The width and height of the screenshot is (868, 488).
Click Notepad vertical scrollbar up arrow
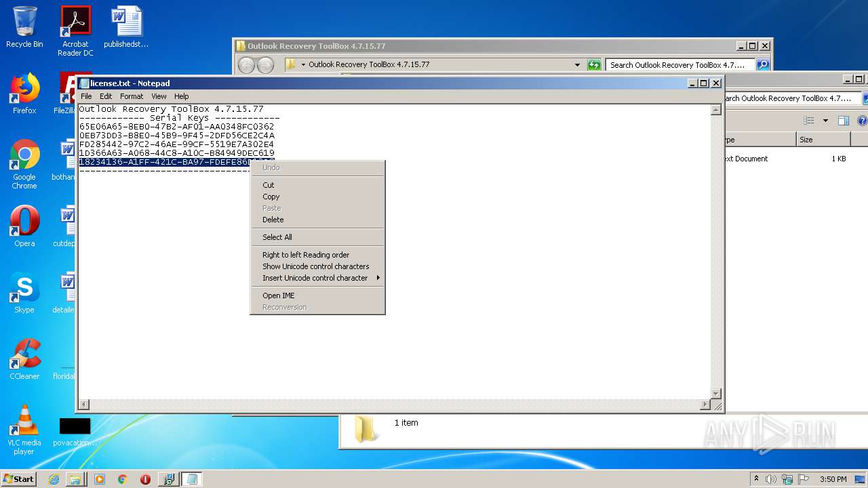[715, 110]
